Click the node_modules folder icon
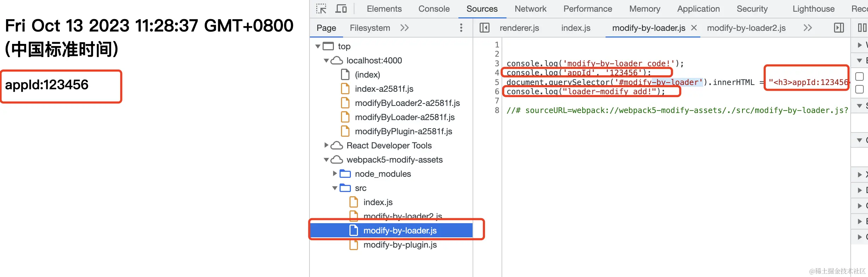This screenshot has width=868, height=277. (x=345, y=174)
